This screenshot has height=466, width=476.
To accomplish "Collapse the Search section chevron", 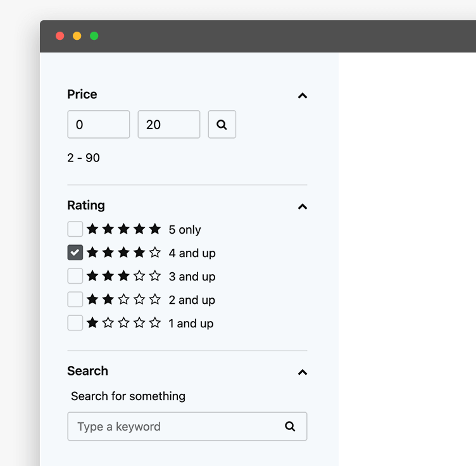I will click(x=303, y=372).
